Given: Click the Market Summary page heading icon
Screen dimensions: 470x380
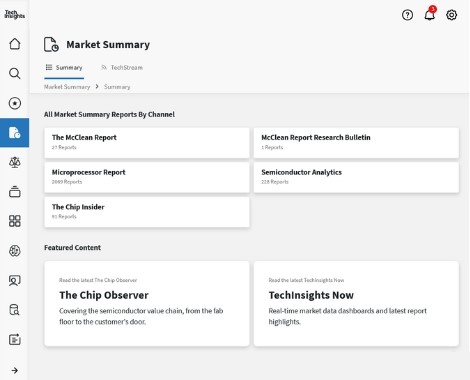Looking at the screenshot, I should pyautogui.click(x=51, y=44).
